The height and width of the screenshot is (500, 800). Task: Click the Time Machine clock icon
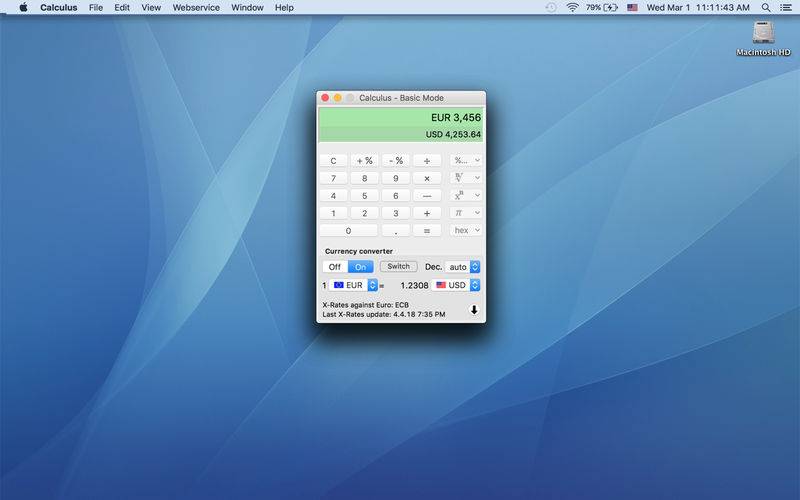(551, 8)
